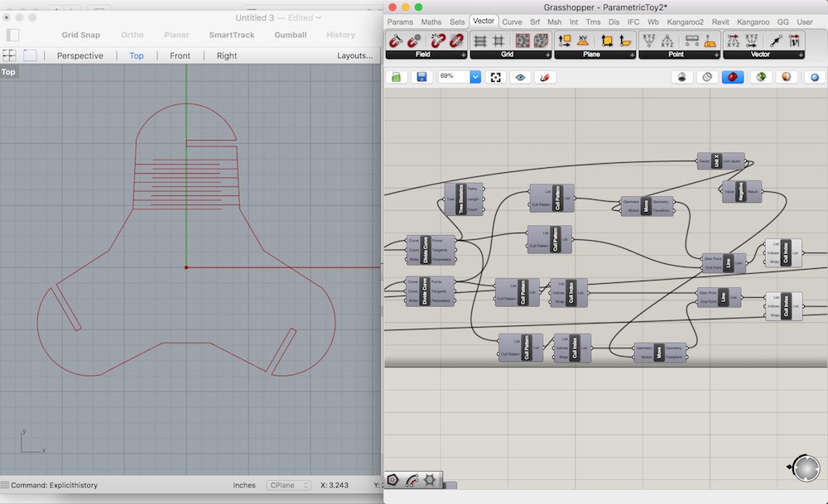
Task: Toggle Grid Snap in Rhino
Action: (x=81, y=35)
